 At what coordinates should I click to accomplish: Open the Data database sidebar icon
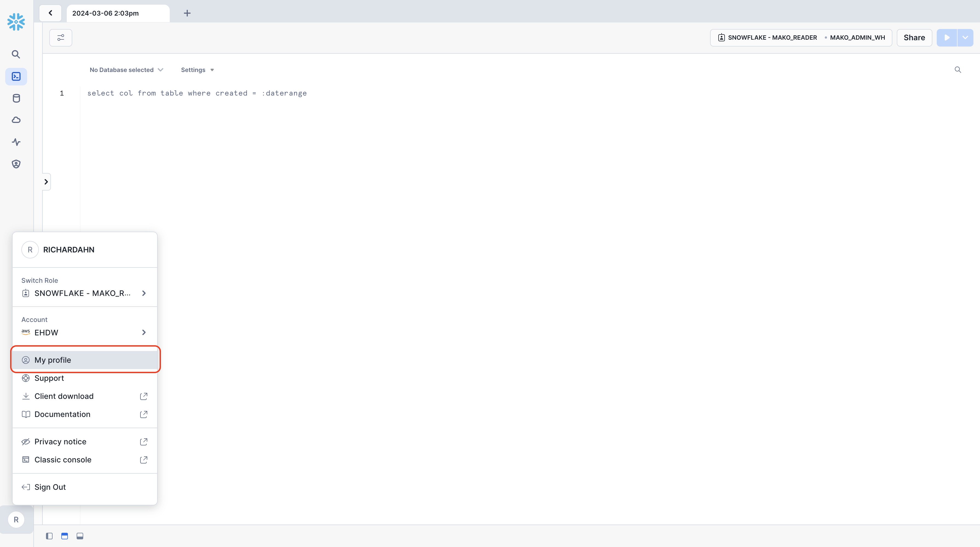(16, 99)
